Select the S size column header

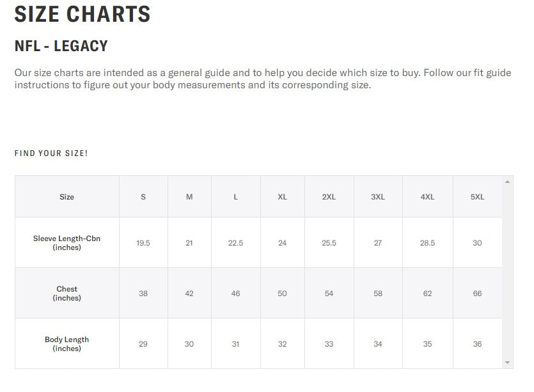coord(143,197)
